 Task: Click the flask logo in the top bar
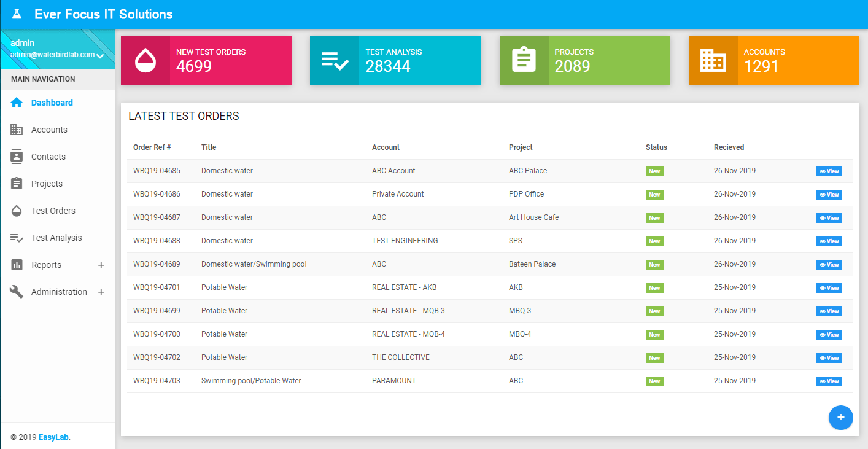tap(17, 14)
